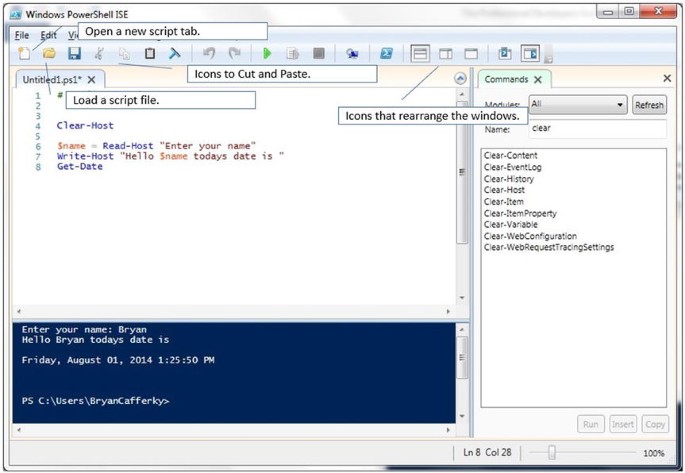Collapse the script pane with the round arrow

[460, 79]
